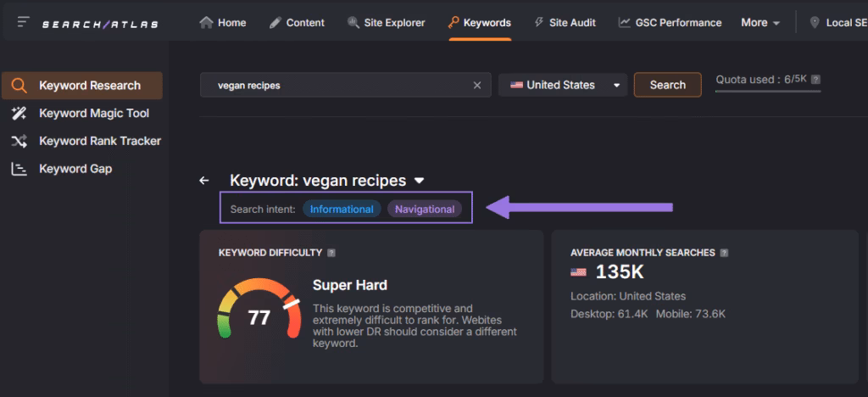This screenshot has height=397, width=868.
Task: Expand the Keyword: vegan recipes dropdown arrow
Action: tap(419, 181)
